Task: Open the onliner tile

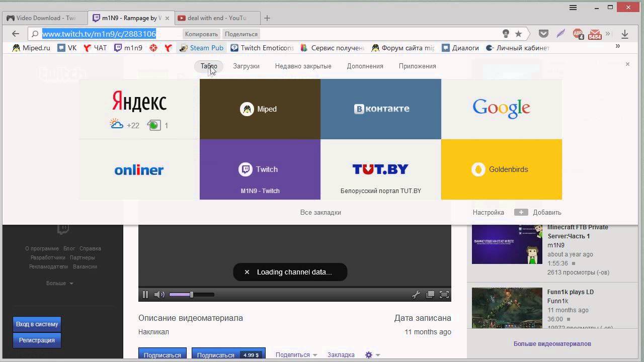Action: coord(139,169)
